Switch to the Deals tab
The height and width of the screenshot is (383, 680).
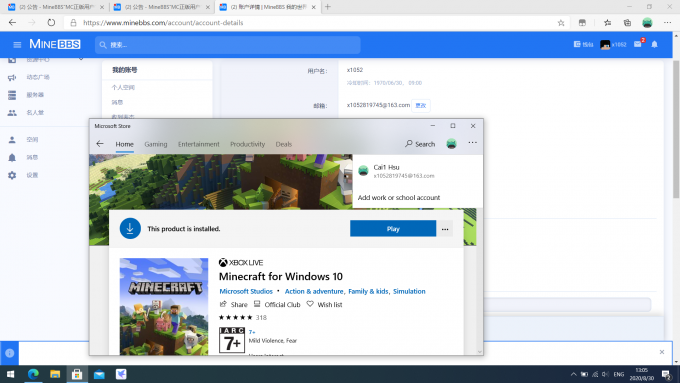(284, 144)
